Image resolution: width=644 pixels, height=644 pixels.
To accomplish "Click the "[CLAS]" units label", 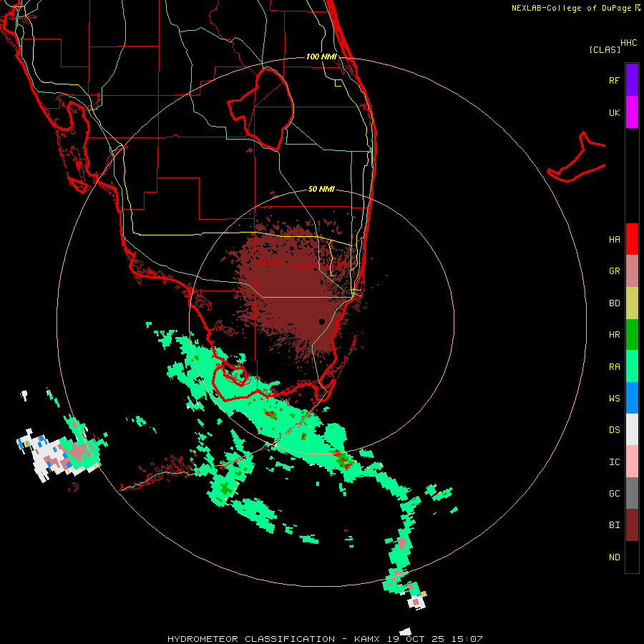I will pos(604,49).
